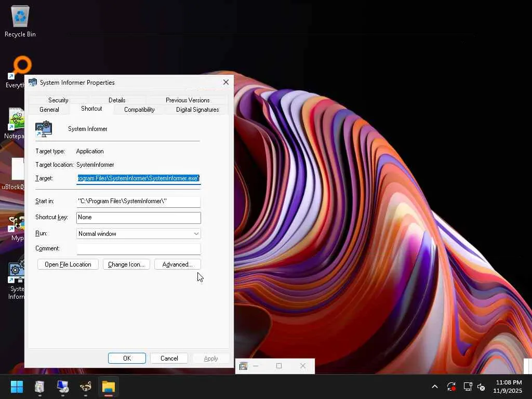Click the "Application" target type text
Image resolution: width=532 pixels, height=399 pixels.
(x=90, y=151)
